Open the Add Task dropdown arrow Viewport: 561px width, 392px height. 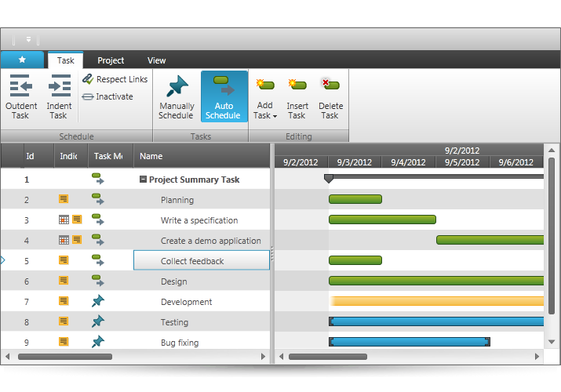275,116
